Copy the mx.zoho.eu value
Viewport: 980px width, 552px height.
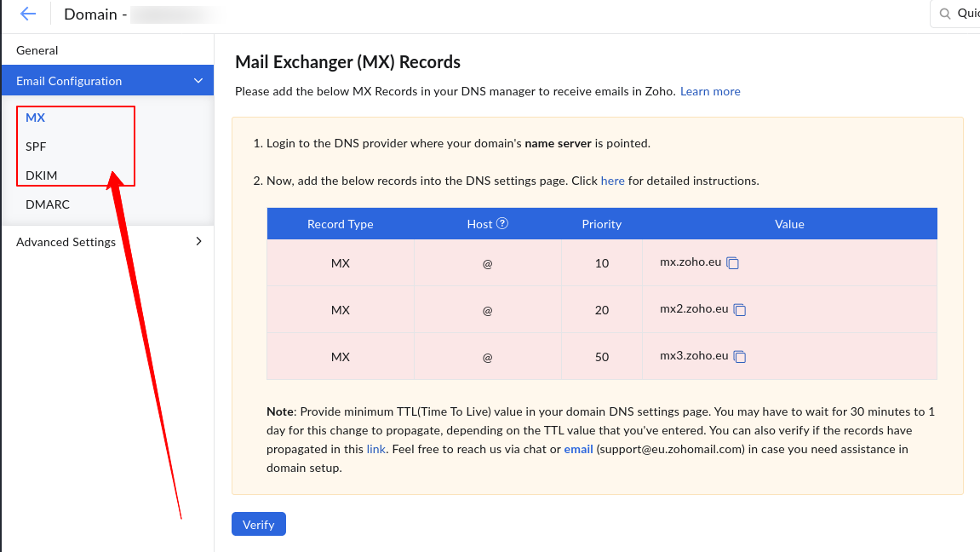pyautogui.click(x=732, y=263)
